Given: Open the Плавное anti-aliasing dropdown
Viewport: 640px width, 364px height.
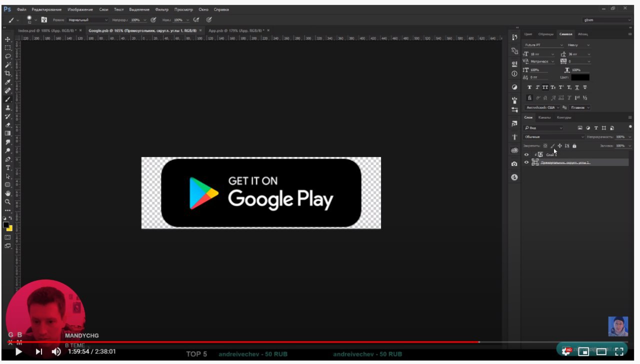Looking at the screenshot, I should tap(579, 107).
